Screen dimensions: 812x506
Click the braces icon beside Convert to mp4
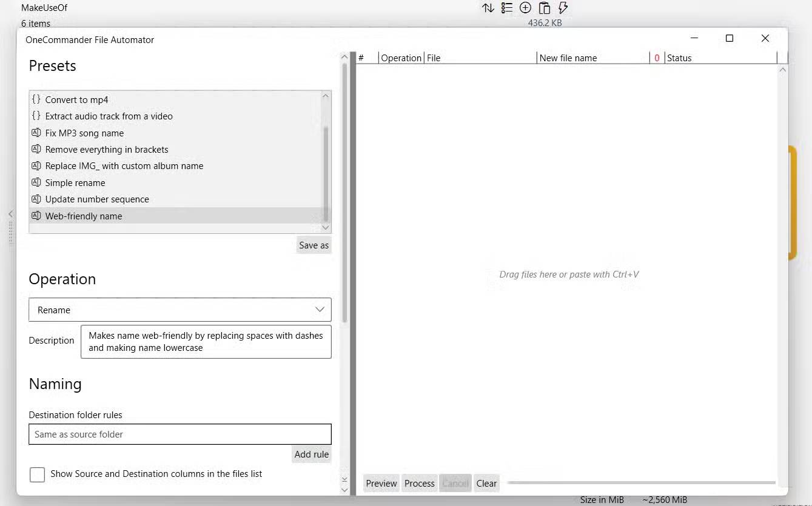click(x=36, y=99)
